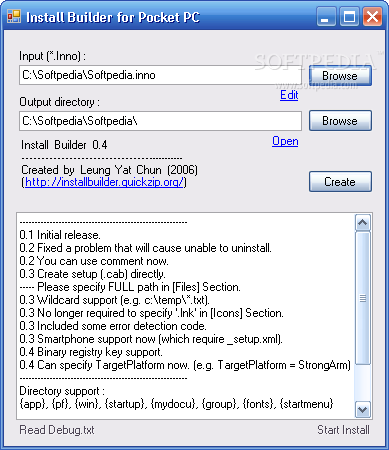Click the Create button

click(340, 182)
